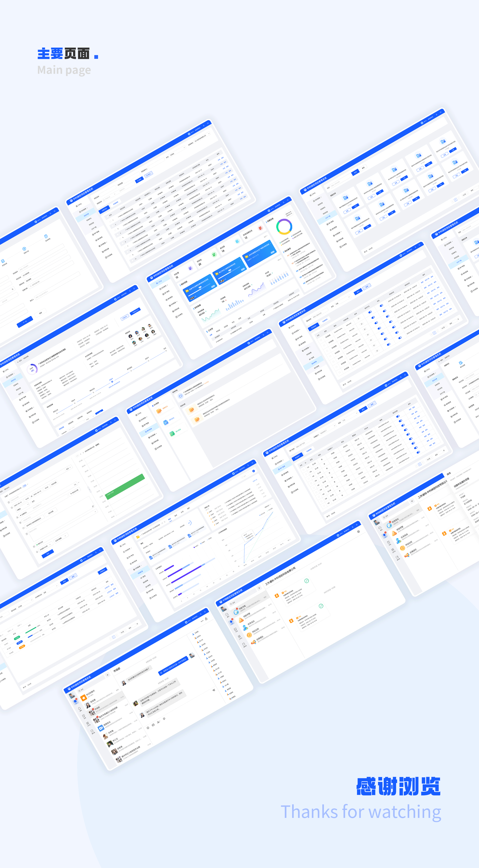Click the power icon in the dashboard header
The width and height of the screenshot is (479, 868).
coord(287,200)
